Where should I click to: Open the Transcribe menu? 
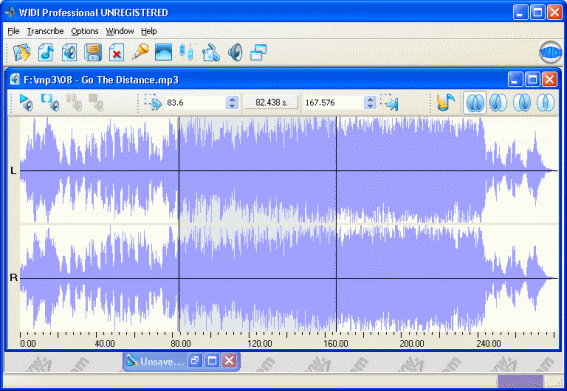(45, 31)
